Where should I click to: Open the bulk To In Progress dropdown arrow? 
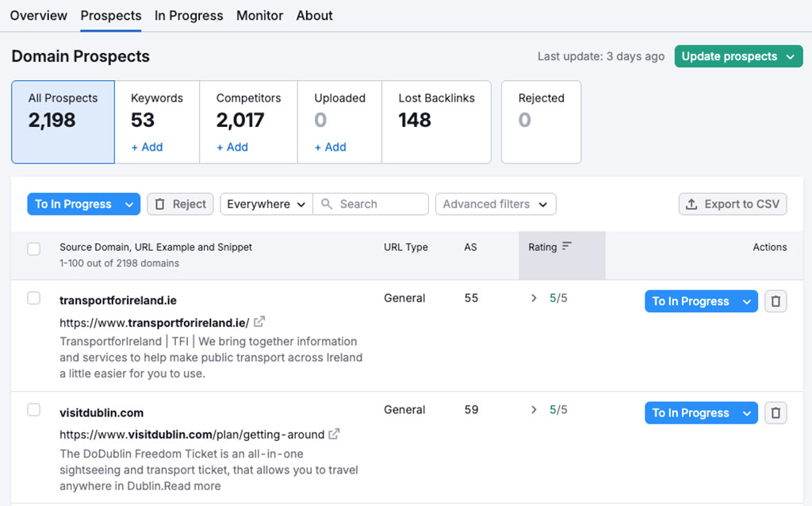tap(129, 204)
